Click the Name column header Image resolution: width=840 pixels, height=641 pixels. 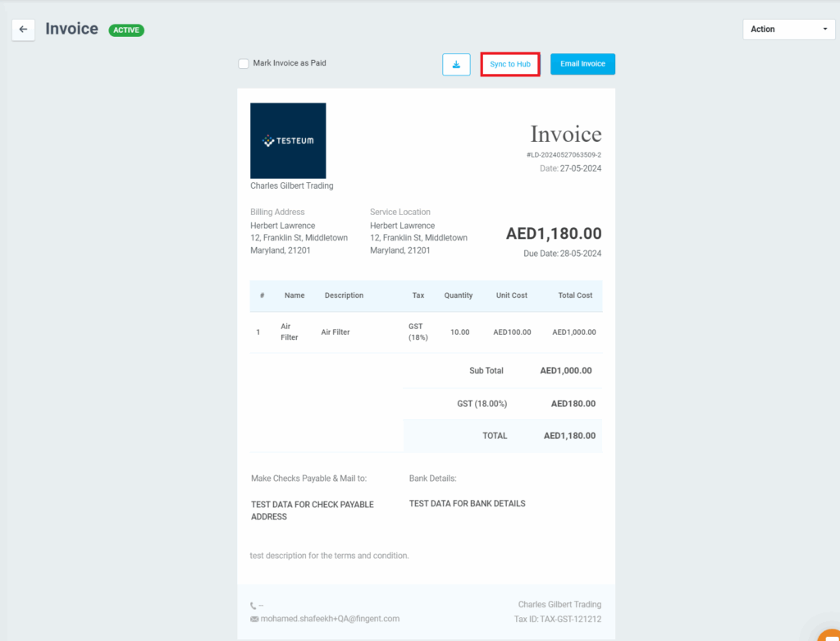(x=294, y=295)
